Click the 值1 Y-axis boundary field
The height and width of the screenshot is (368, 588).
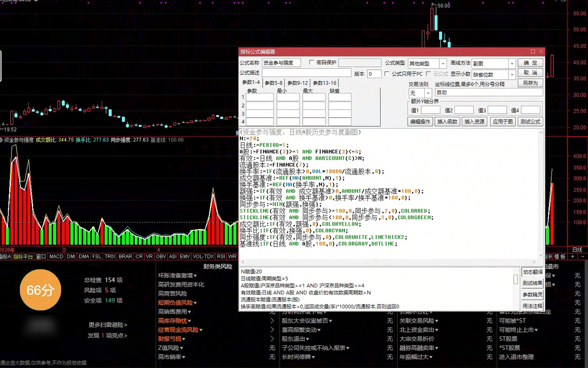(x=431, y=110)
